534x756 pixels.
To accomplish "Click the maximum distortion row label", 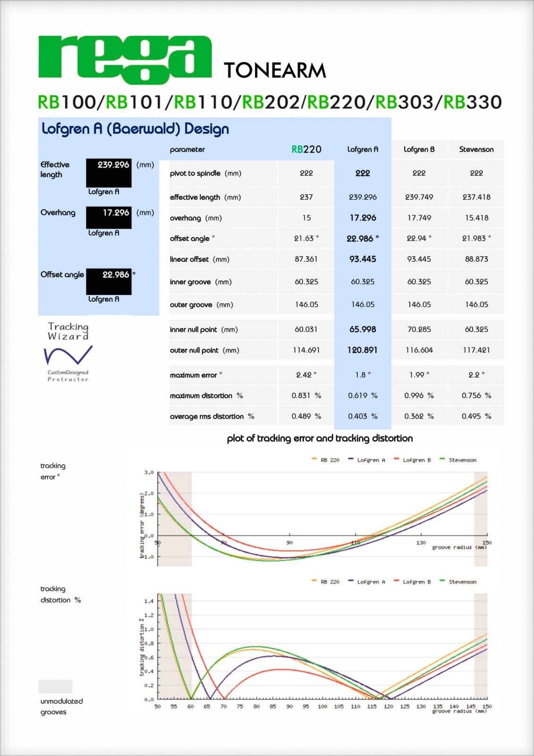I will (206, 396).
